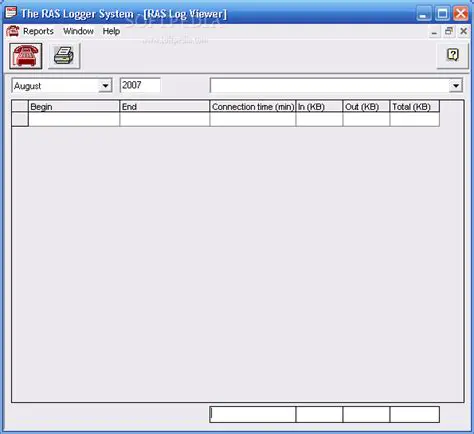This screenshot has width=474, height=434.
Task: Click the End column header
Action: point(165,107)
